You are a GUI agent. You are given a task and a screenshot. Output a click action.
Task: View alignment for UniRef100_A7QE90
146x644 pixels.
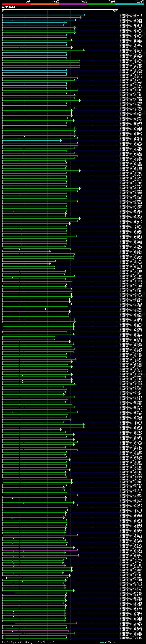click(x=131, y=289)
